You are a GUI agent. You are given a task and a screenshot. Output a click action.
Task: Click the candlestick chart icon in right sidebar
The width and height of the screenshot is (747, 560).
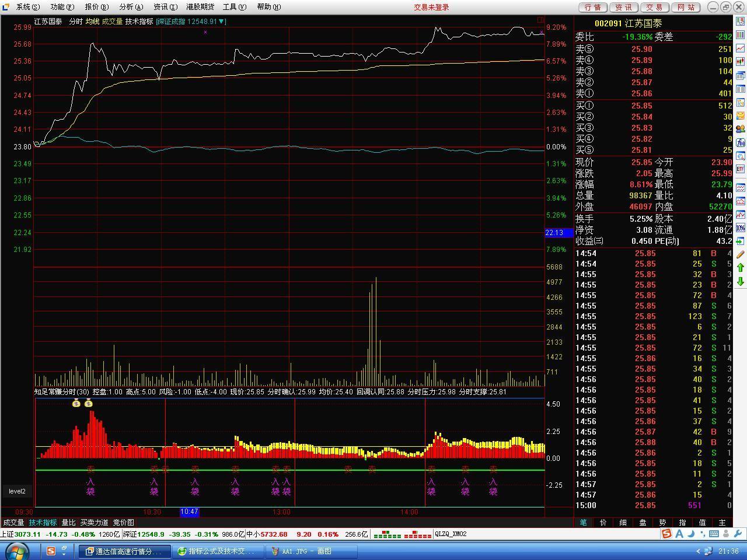(740, 62)
